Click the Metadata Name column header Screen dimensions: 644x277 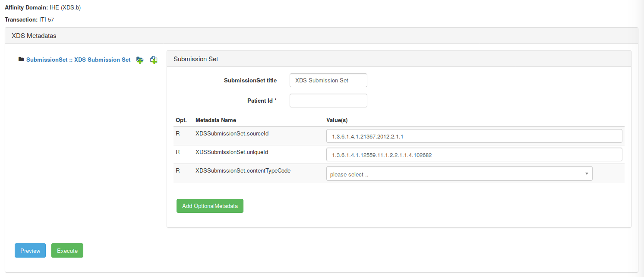tap(216, 120)
